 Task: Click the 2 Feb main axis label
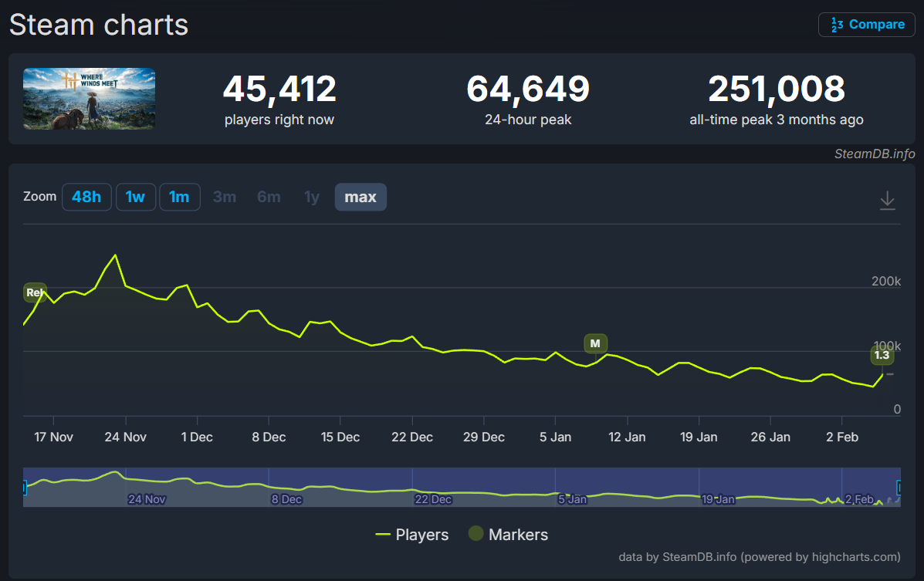click(842, 437)
